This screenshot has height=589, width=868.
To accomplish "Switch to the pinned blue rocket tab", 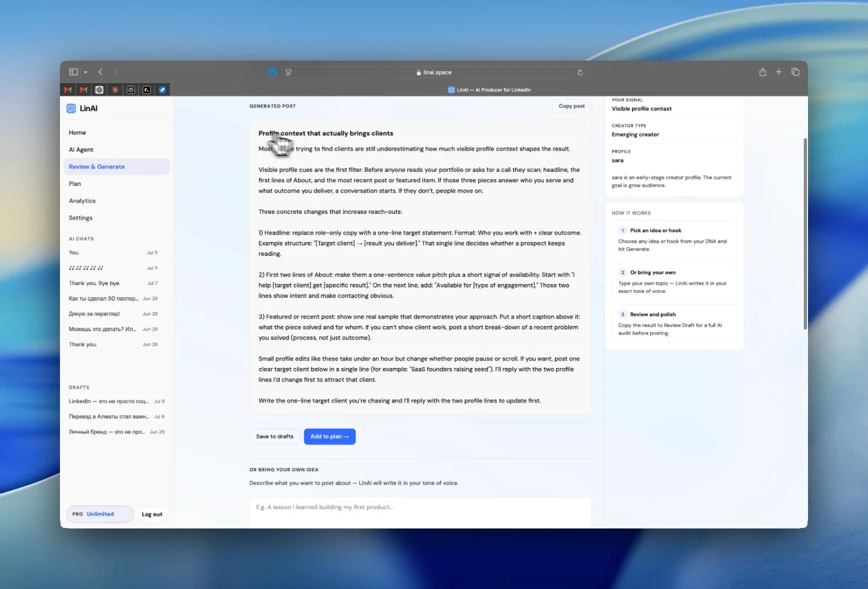I will pos(162,90).
